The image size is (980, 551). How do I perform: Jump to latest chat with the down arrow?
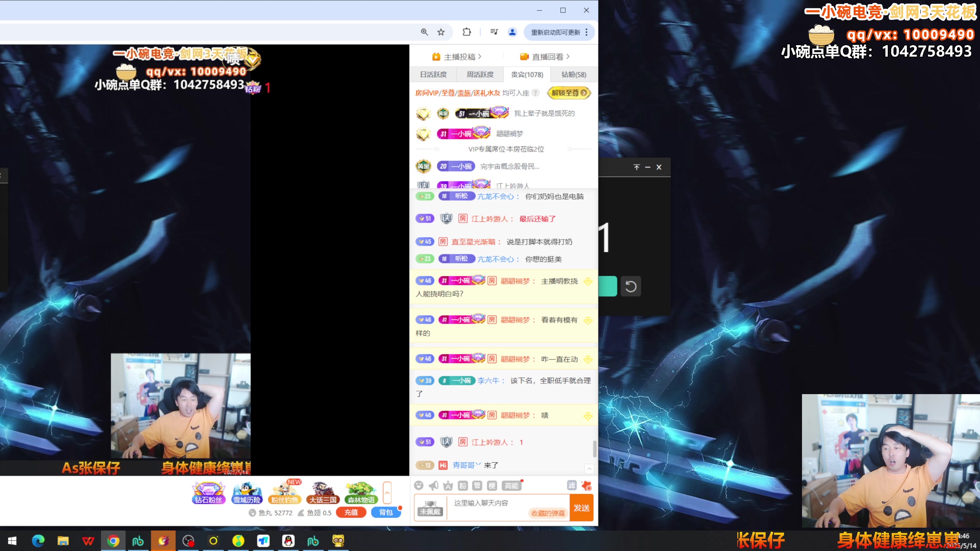[x=589, y=469]
